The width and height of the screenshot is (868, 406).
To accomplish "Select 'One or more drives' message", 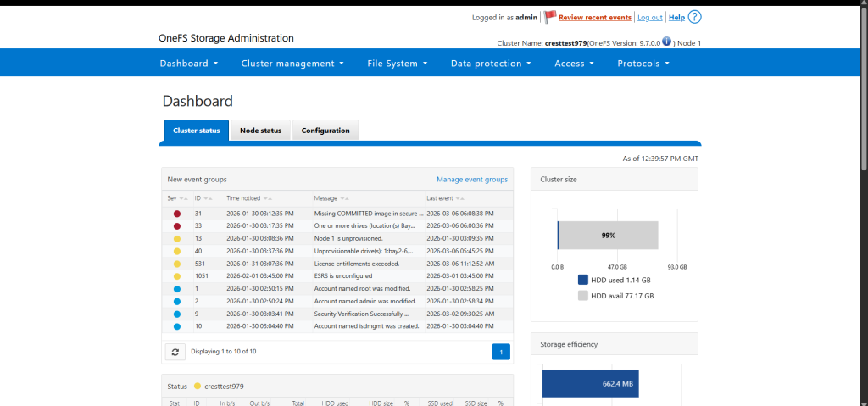I will [x=364, y=226].
